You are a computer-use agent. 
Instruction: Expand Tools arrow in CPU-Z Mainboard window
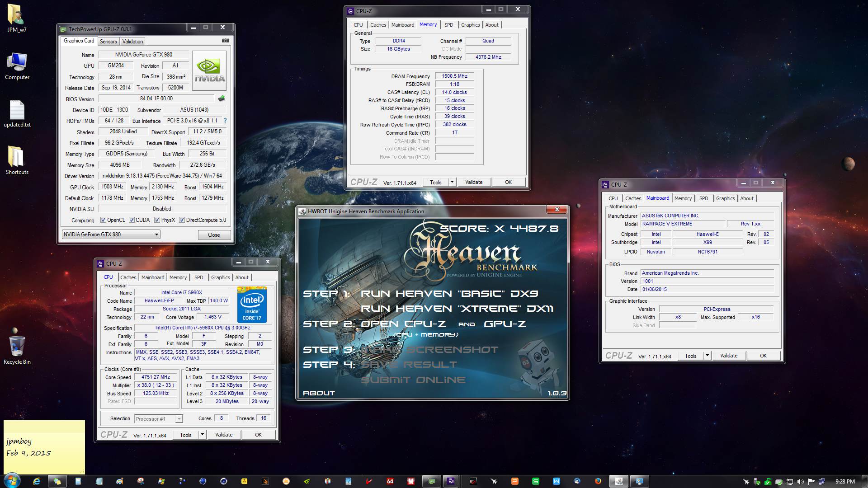coord(707,356)
